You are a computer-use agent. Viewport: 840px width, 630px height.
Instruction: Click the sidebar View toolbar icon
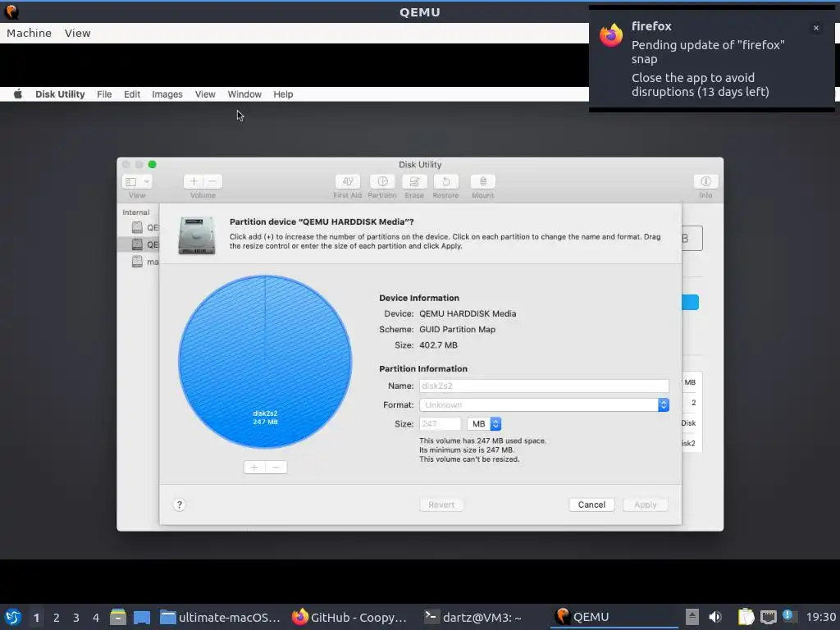pos(130,181)
